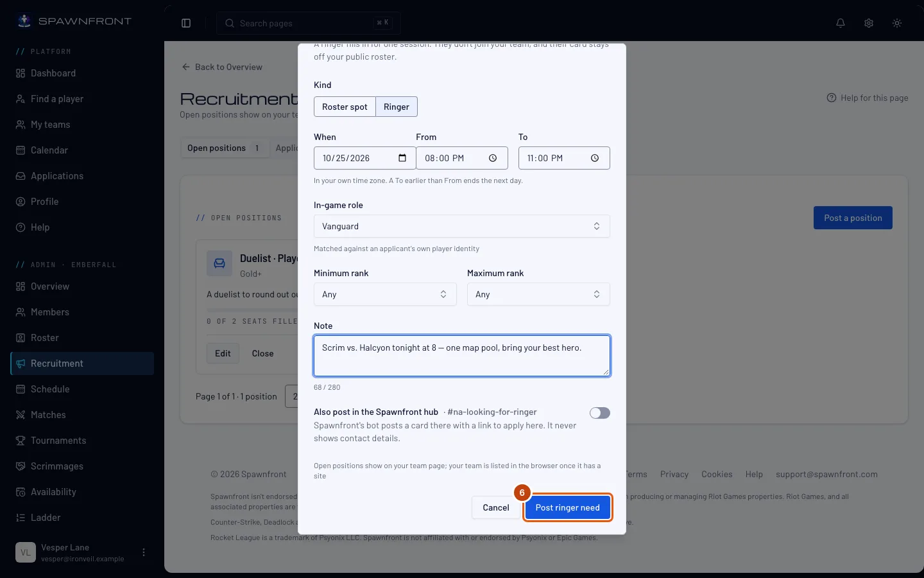
Task: Select Roster spot kind
Action: tap(345, 107)
